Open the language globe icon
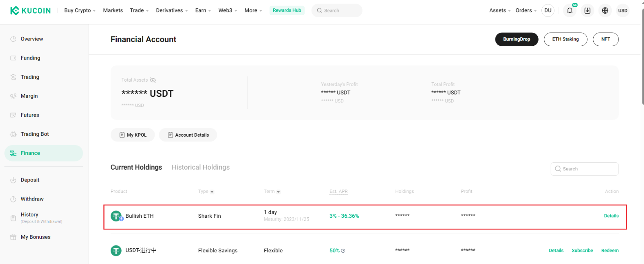The height and width of the screenshot is (264, 644). [605, 10]
